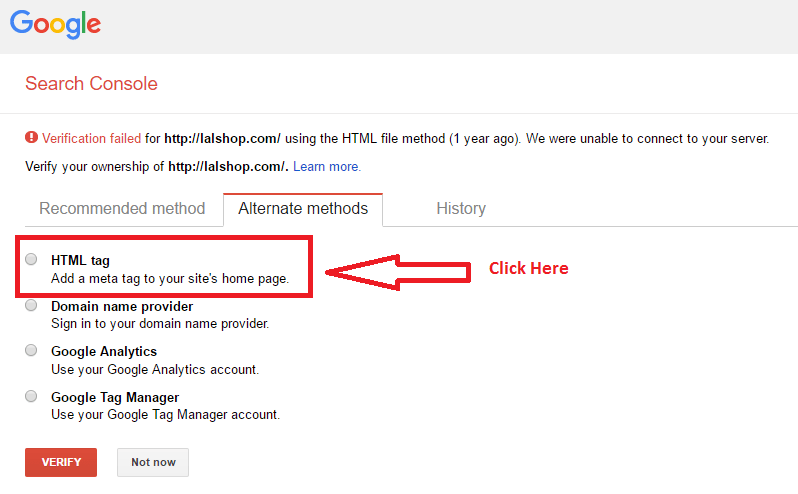Screen dimensions: 798x494
Task: Switch to the Recommended method tab
Action: tap(122, 209)
